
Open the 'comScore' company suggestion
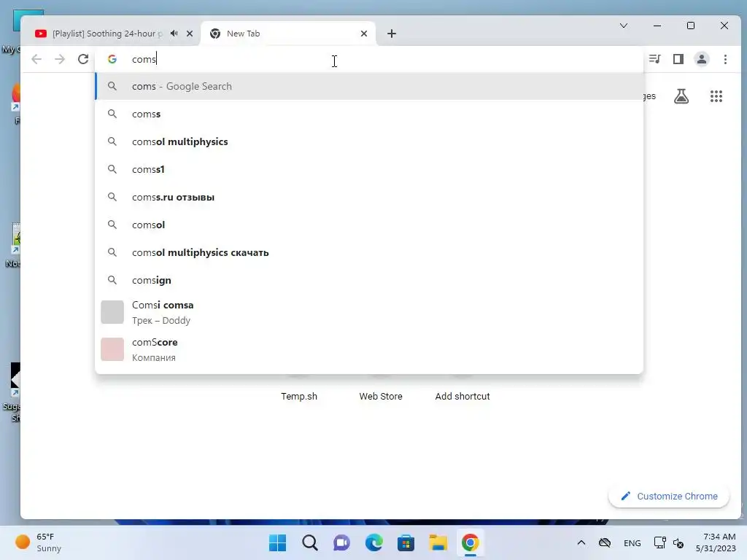pyautogui.click(x=369, y=349)
